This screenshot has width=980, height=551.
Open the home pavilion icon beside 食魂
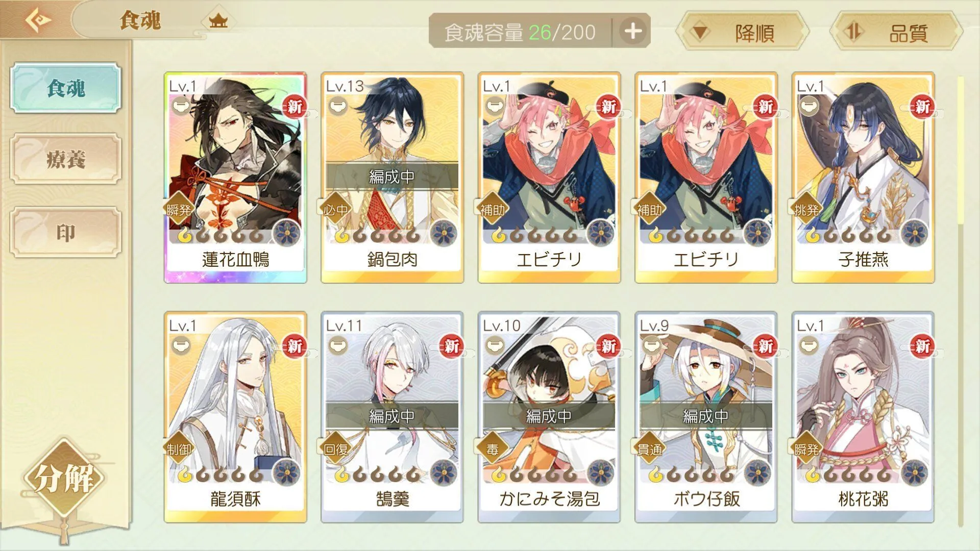[218, 21]
